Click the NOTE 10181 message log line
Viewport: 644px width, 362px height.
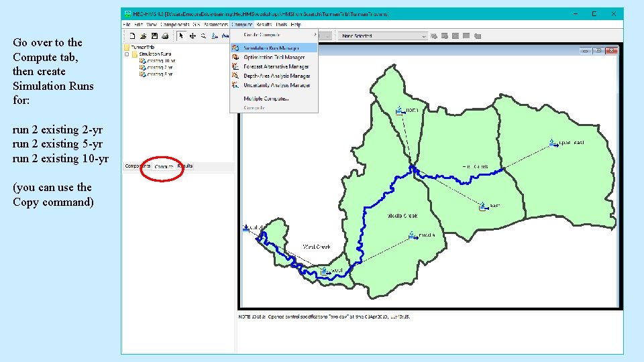pos(325,317)
